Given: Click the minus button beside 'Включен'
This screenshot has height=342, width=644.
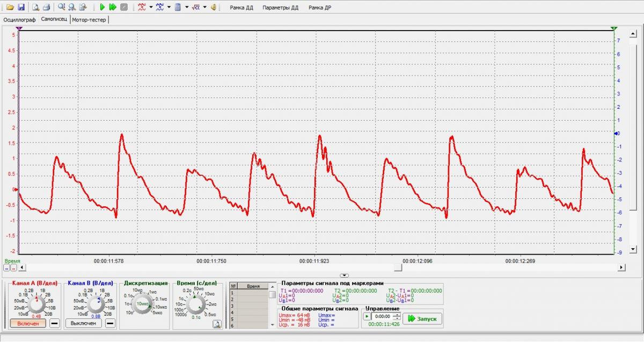Looking at the screenshot, I should (55, 323).
